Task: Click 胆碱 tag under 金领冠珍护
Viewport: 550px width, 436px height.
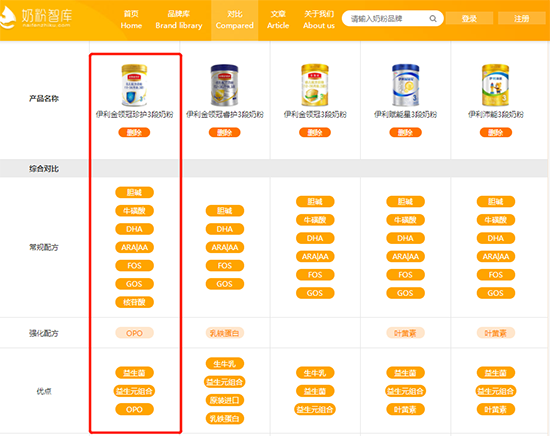Action: (134, 192)
